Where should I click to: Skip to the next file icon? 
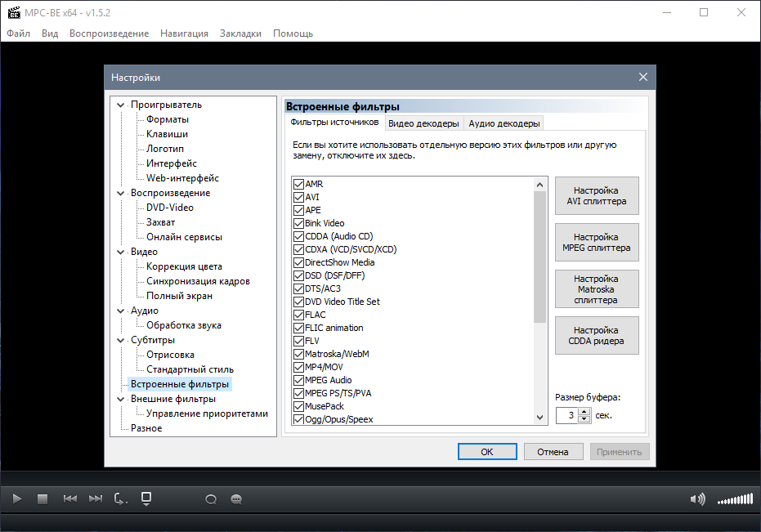click(x=96, y=498)
